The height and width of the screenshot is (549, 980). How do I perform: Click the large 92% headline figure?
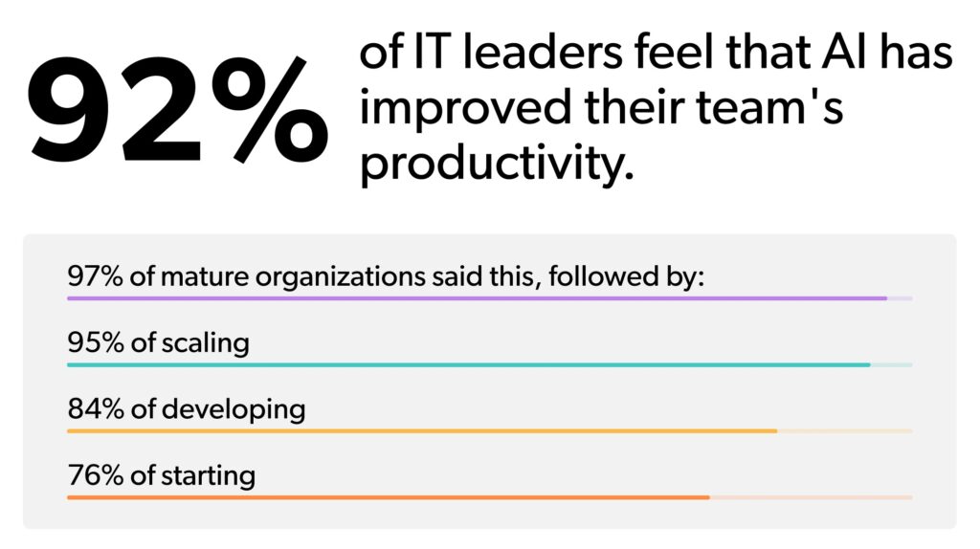point(177,109)
